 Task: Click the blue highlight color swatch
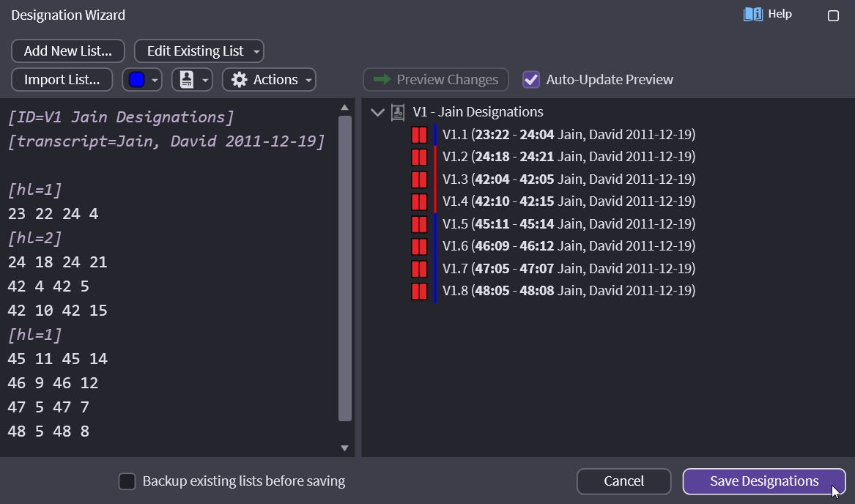(136, 80)
